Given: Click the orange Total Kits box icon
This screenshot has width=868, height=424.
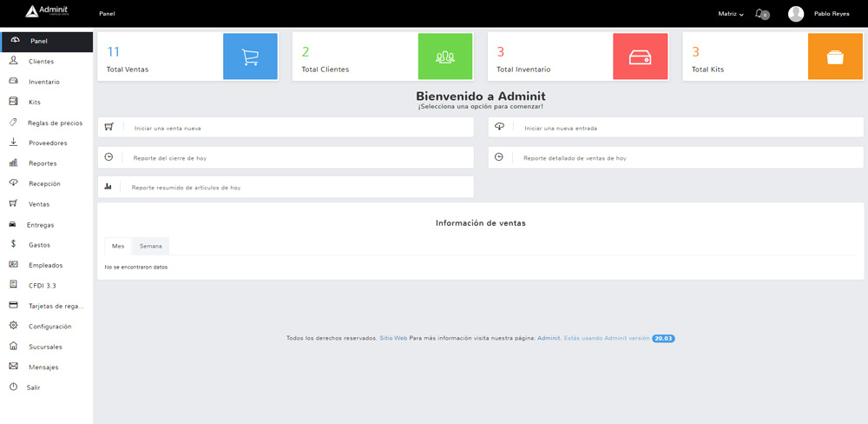Looking at the screenshot, I should (x=835, y=57).
